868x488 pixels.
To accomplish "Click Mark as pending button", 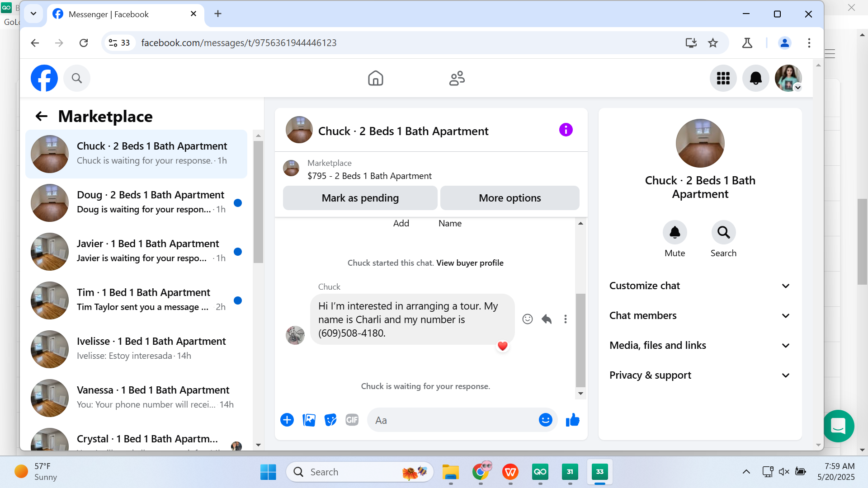I will point(360,198).
